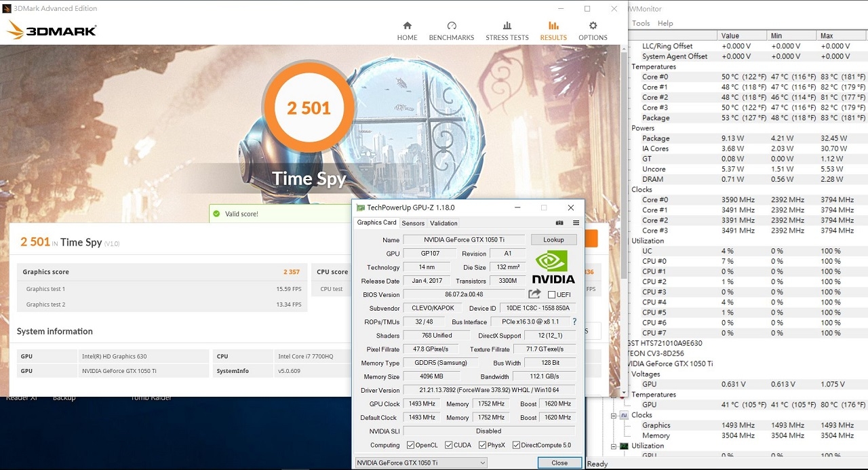The width and height of the screenshot is (868, 470).
Task: Click the Lookup button in GPU-Z
Action: tap(553, 239)
